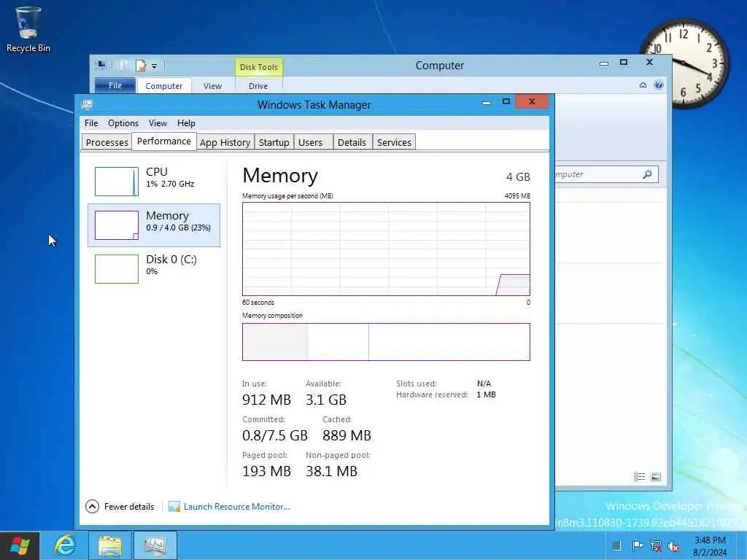Switch Explorer to large icons view
The width and height of the screenshot is (747, 560).
(x=656, y=477)
